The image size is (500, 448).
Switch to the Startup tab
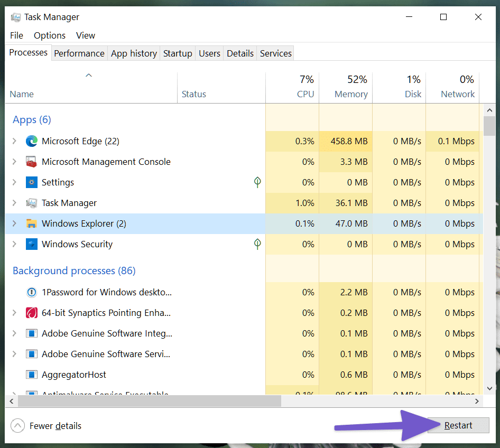tap(178, 53)
